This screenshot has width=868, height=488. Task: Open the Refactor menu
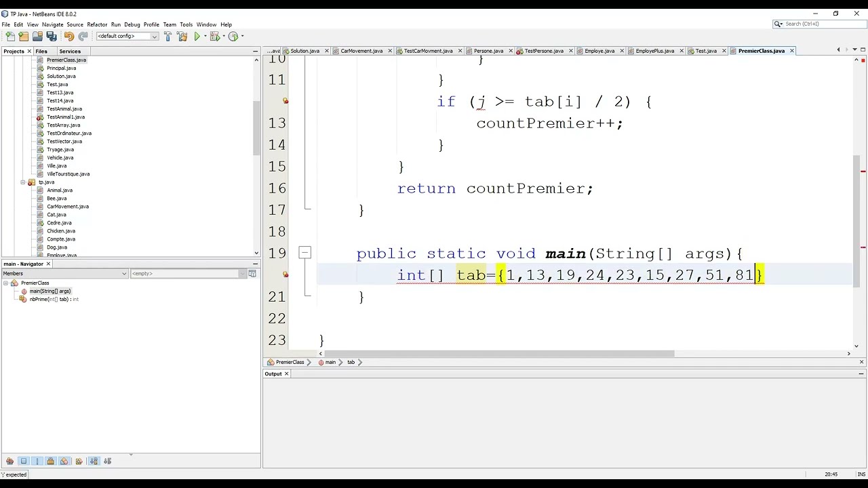point(97,24)
